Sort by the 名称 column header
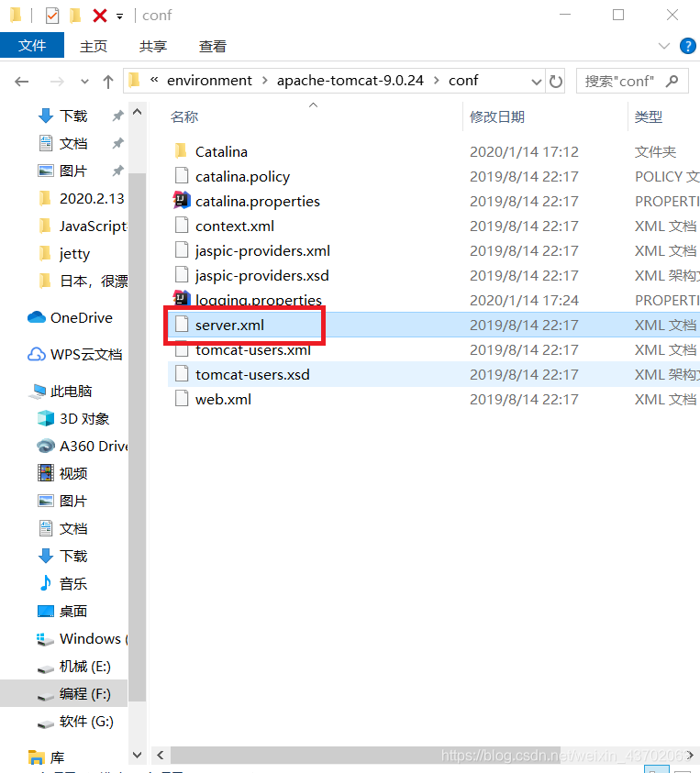Viewport: 700px width, 773px height. [x=184, y=116]
